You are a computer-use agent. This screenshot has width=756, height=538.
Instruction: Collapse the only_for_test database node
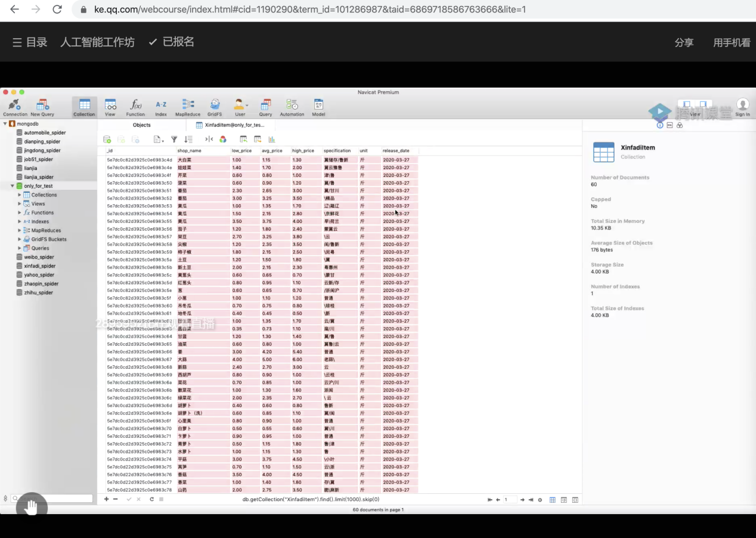(x=13, y=186)
